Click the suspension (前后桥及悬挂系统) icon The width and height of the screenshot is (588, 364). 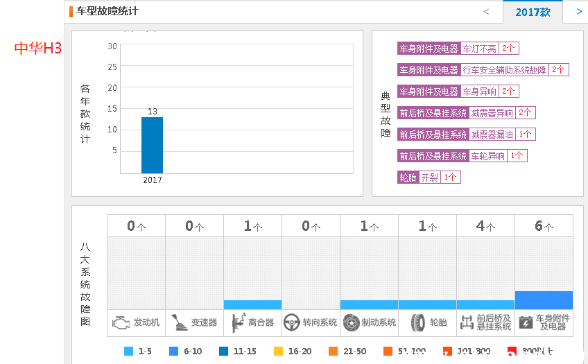coord(467,322)
